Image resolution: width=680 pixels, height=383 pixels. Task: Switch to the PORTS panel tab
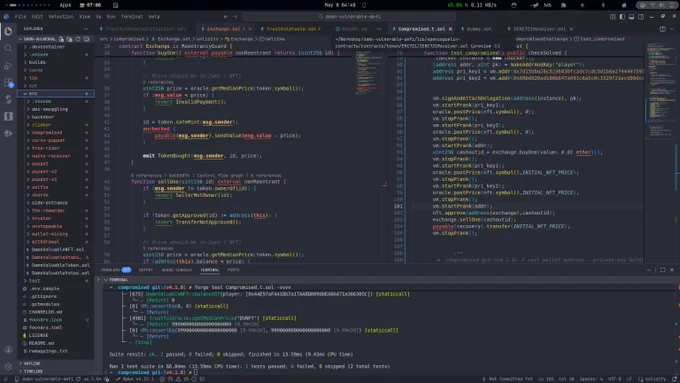pos(233,270)
